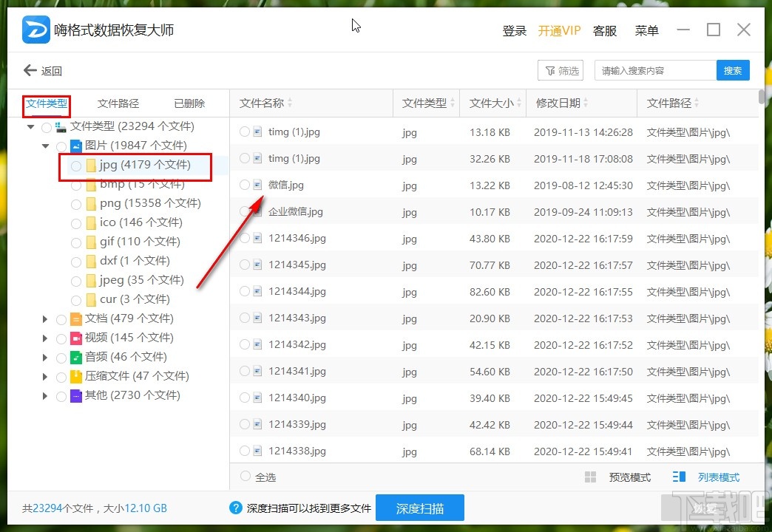Image resolution: width=772 pixels, height=532 pixels.
Task: Click the 图片 category image icon
Action: (76, 146)
